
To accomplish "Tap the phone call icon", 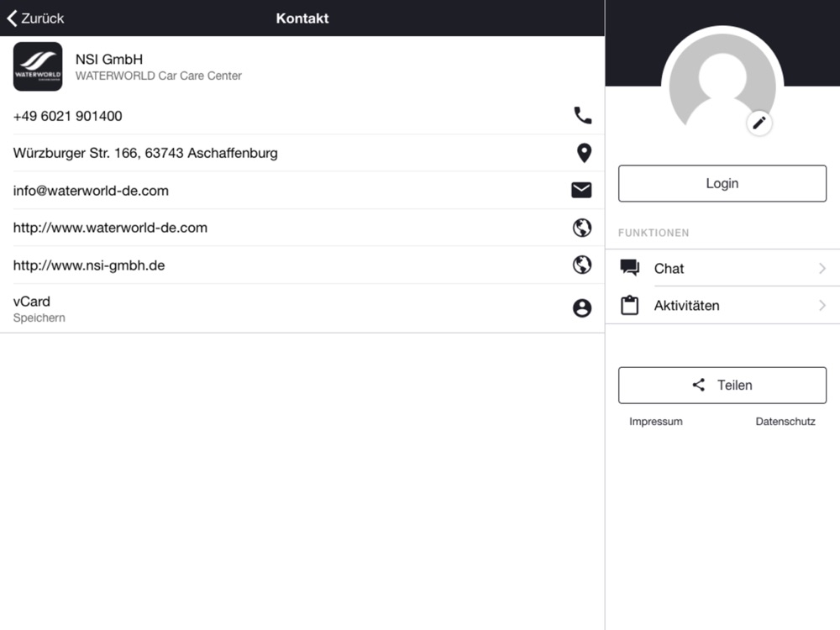I will (582, 116).
